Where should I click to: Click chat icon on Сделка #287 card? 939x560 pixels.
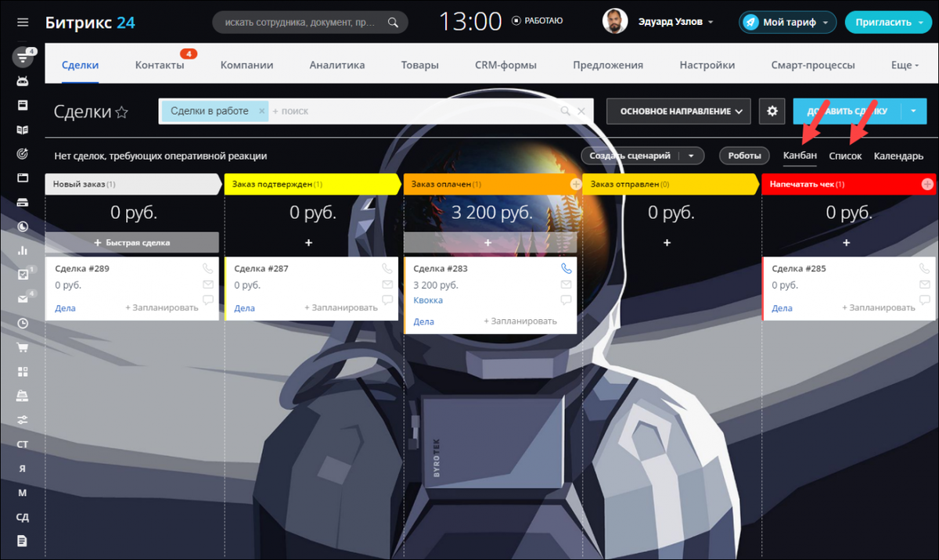[387, 300]
